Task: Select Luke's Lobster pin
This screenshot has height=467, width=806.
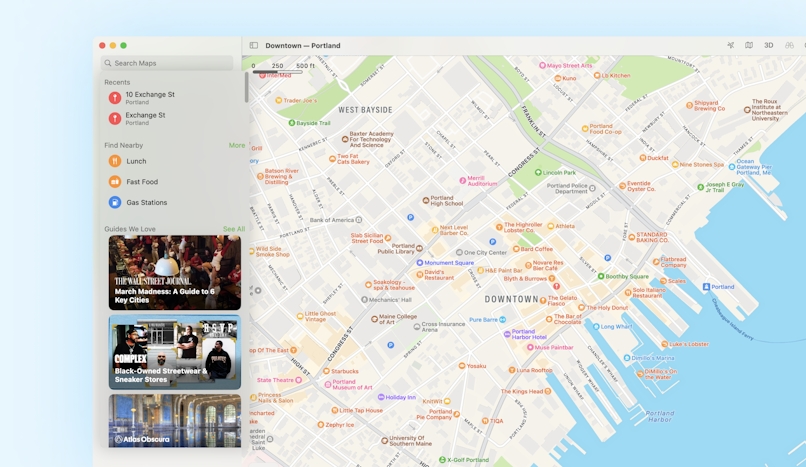Action: pos(665,344)
